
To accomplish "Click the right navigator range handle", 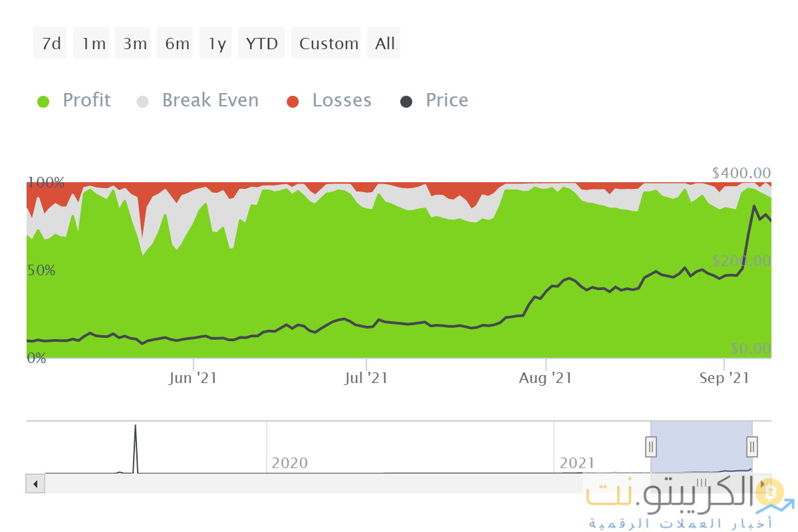I will tap(752, 446).
